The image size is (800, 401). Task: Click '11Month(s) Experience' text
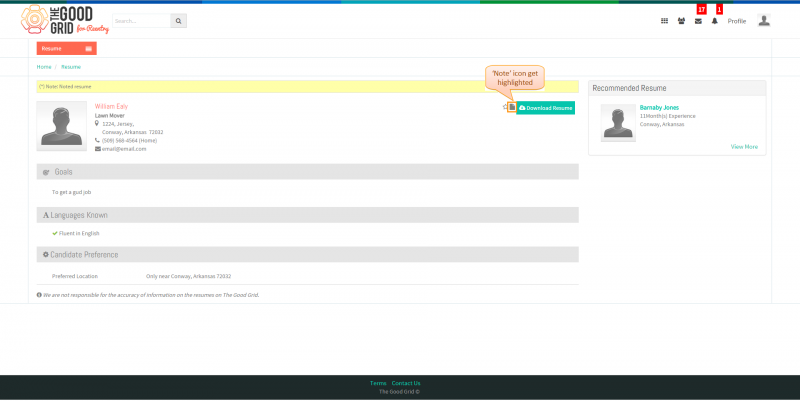pos(667,116)
